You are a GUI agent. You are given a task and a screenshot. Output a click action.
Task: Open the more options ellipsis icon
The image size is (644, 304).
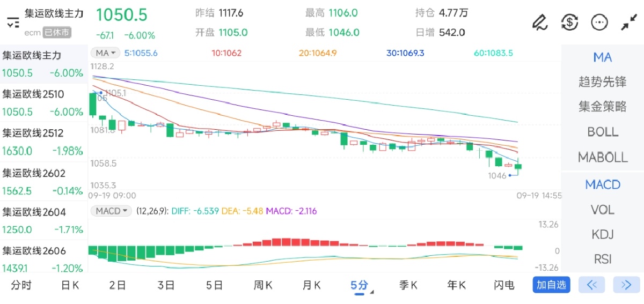(599, 23)
